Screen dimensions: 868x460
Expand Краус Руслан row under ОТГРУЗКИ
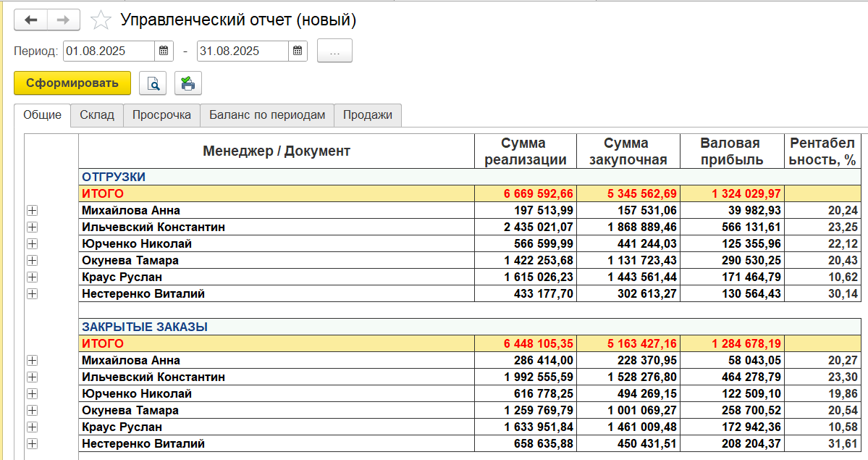(x=32, y=277)
